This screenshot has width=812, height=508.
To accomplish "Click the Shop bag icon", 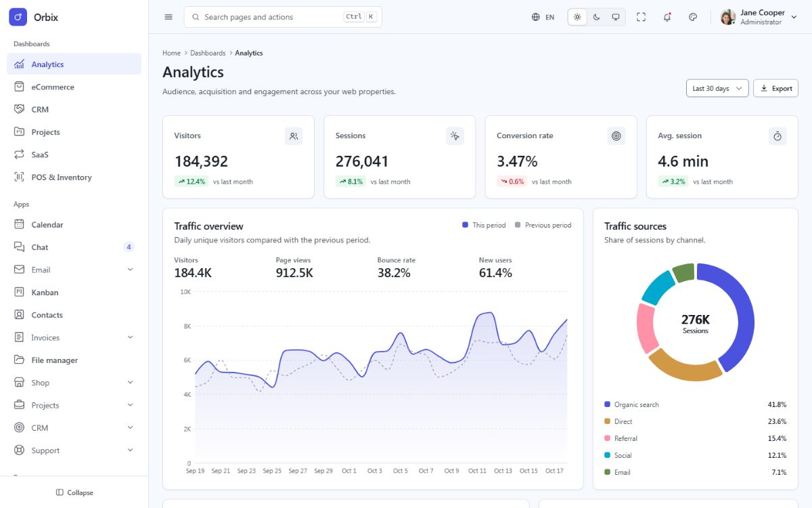I will (19, 383).
